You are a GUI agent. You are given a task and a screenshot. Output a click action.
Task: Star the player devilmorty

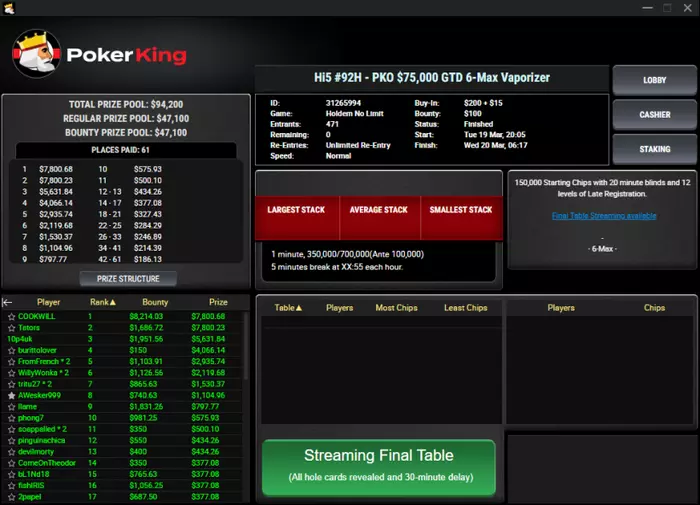[12, 452]
